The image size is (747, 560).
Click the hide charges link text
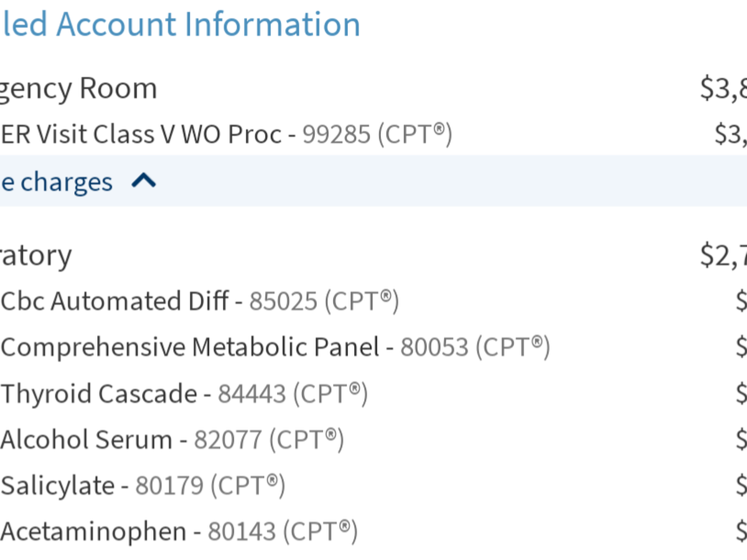(56, 182)
